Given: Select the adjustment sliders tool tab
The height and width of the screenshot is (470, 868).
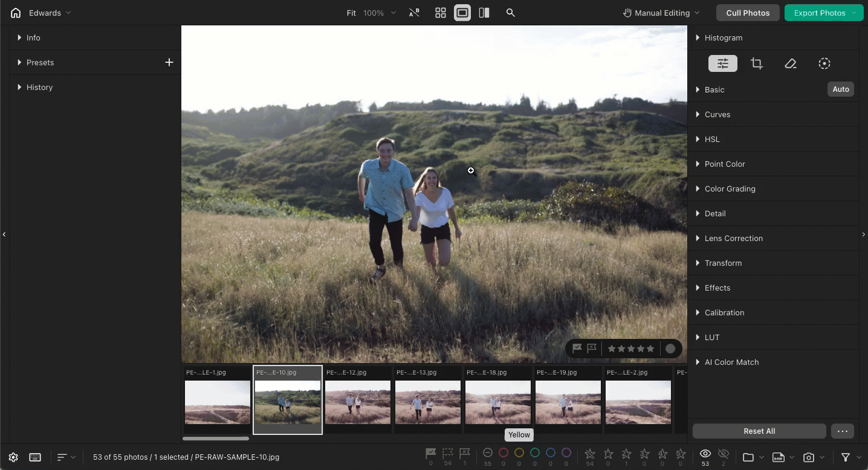Looking at the screenshot, I should point(723,63).
